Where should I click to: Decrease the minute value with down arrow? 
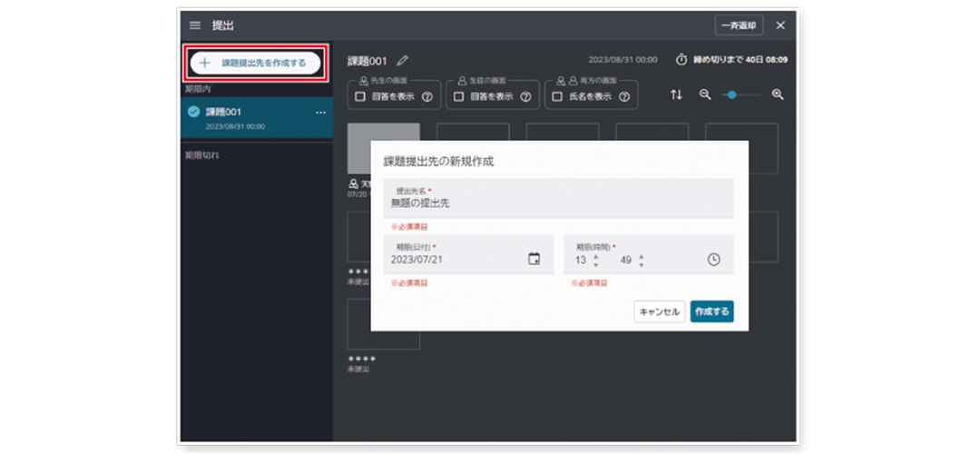[x=642, y=264]
